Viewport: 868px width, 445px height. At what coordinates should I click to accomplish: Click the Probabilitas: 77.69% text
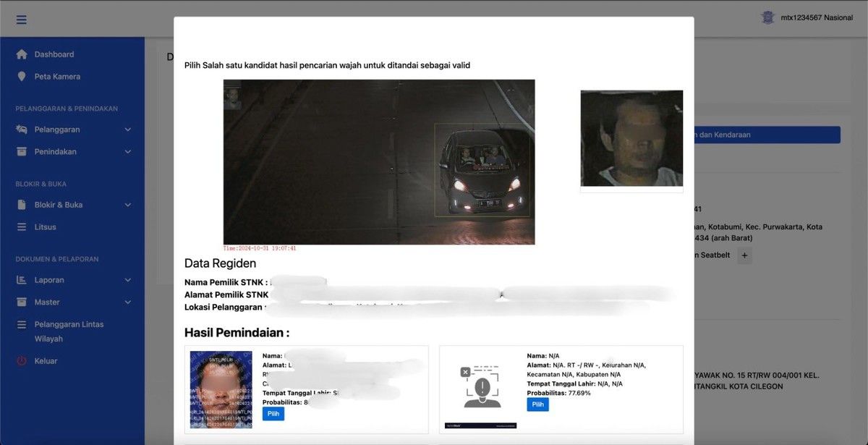(x=559, y=393)
